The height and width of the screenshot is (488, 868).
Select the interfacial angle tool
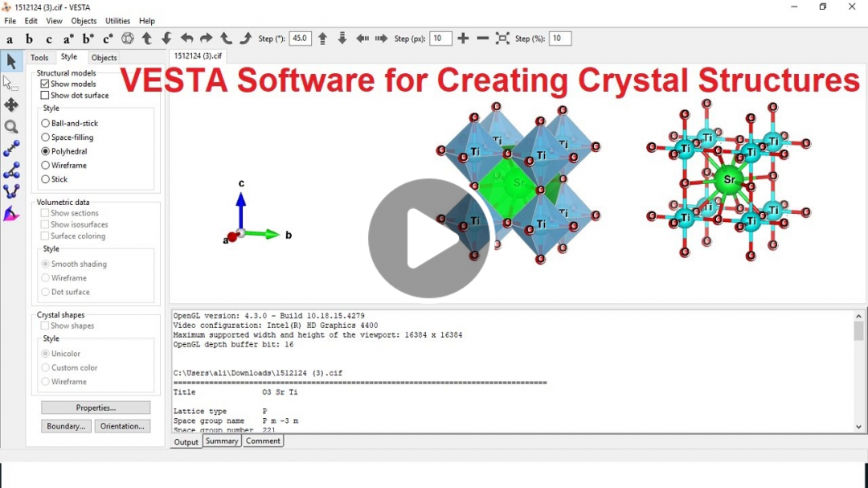(11, 214)
